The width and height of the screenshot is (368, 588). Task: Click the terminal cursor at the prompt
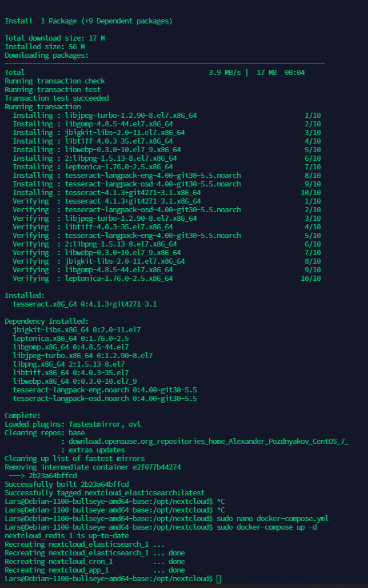point(218,579)
